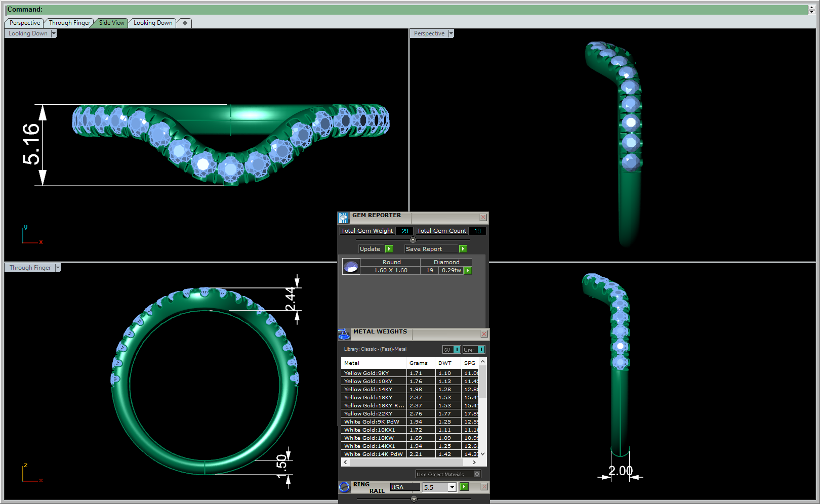Open the Perspective viewport menu arrow

[x=451, y=33]
